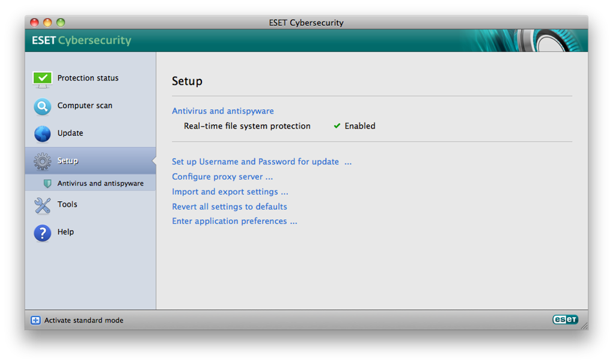Click Revert all settings to defaults
613x364 pixels.
pos(230,207)
